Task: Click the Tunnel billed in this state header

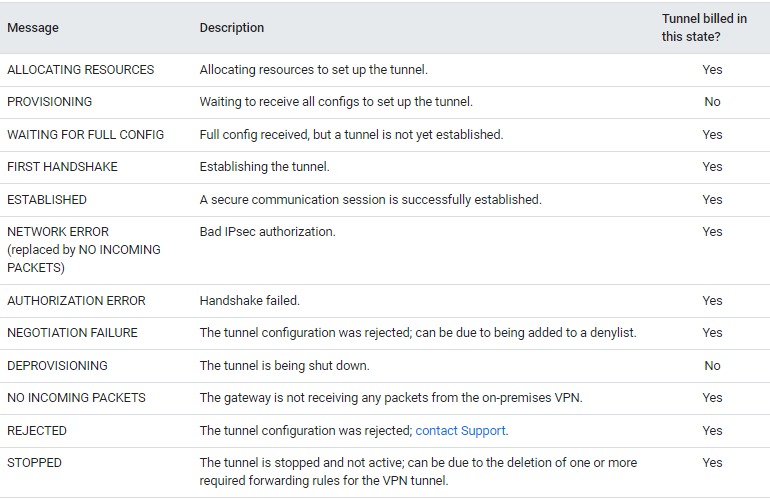Action: [x=711, y=28]
